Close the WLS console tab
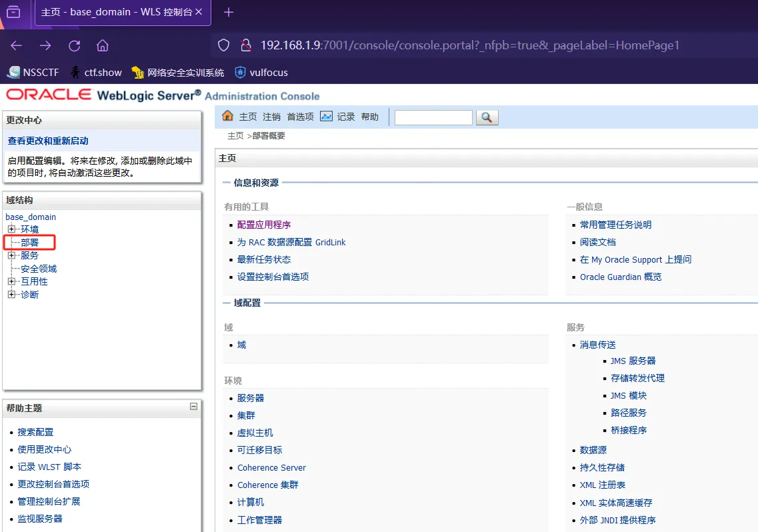This screenshot has width=758, height=532. [199, 11]
